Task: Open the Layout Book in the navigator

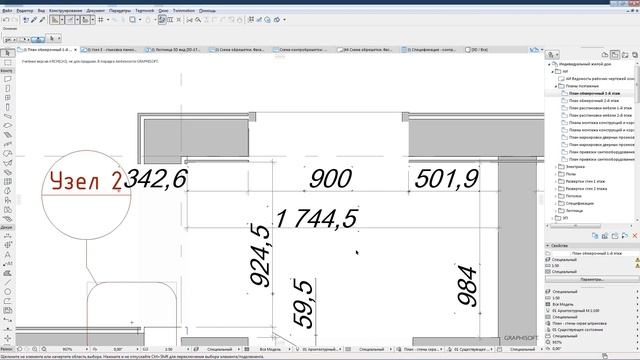Action: point(625,55)
